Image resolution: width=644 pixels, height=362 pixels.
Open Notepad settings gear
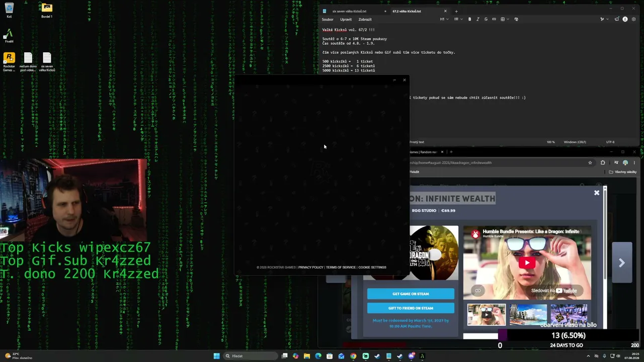click(633, 19)
